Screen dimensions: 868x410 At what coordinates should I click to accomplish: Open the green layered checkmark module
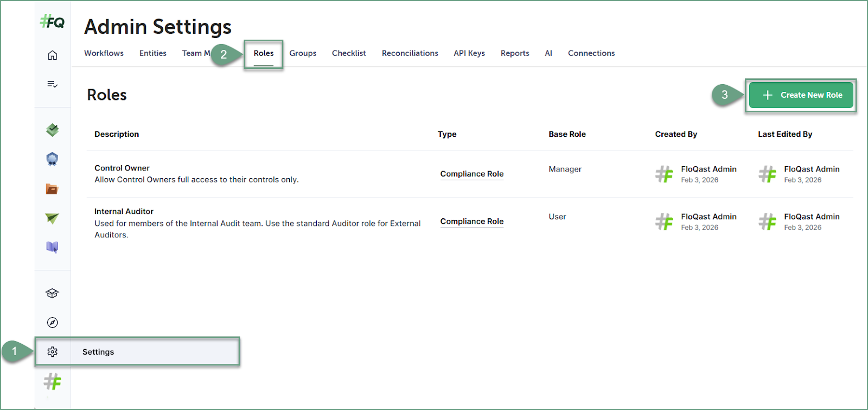click(x=52, y=130)
